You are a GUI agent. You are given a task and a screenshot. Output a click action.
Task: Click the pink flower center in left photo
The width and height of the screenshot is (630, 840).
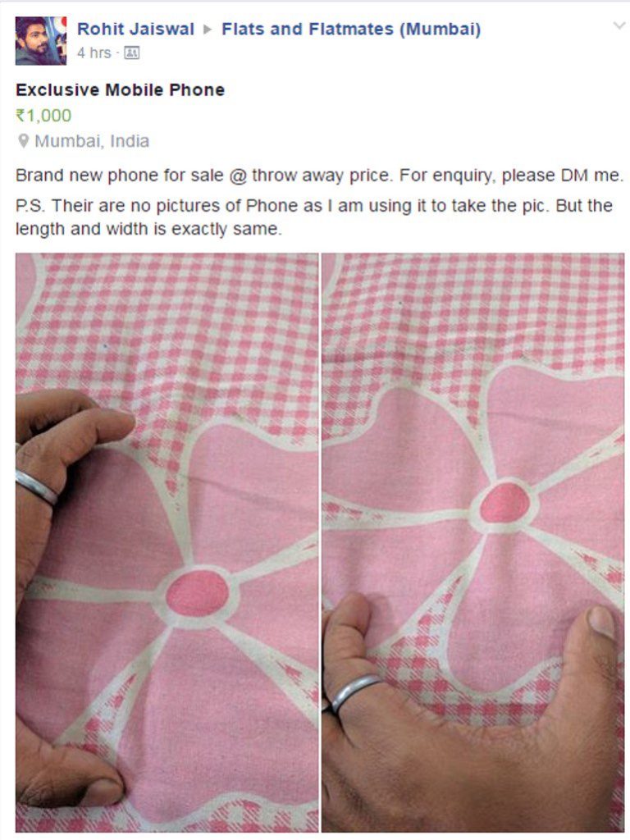(197, 592)
